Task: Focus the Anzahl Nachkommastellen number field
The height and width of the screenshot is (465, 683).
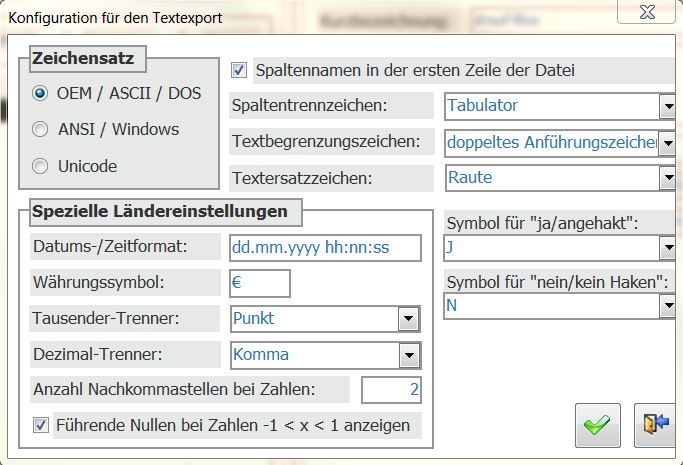Action: pos(391,390)
